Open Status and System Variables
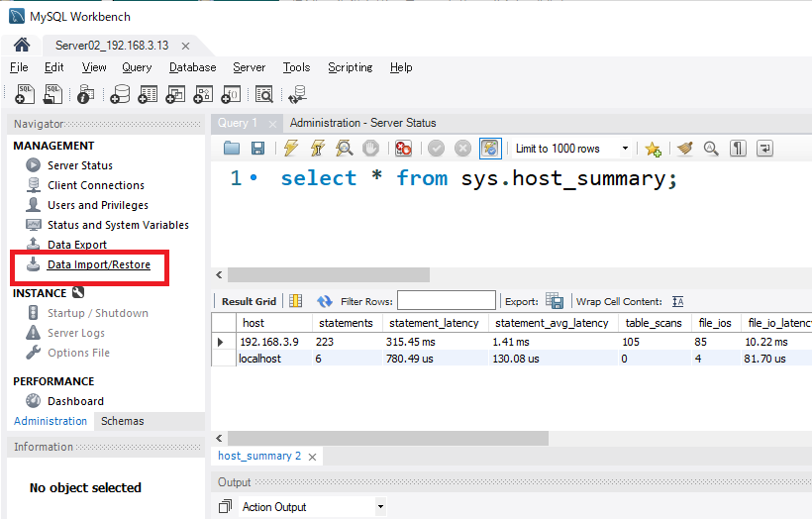812x519 pixels. click(118, 225)
